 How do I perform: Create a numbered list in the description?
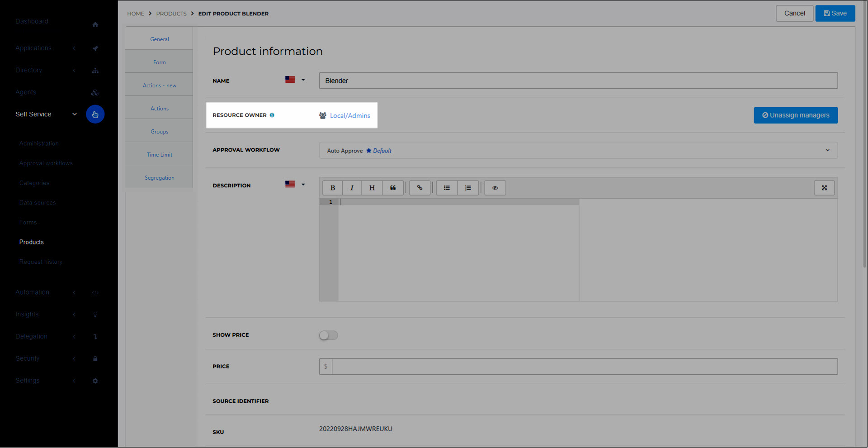click(468, 187)
